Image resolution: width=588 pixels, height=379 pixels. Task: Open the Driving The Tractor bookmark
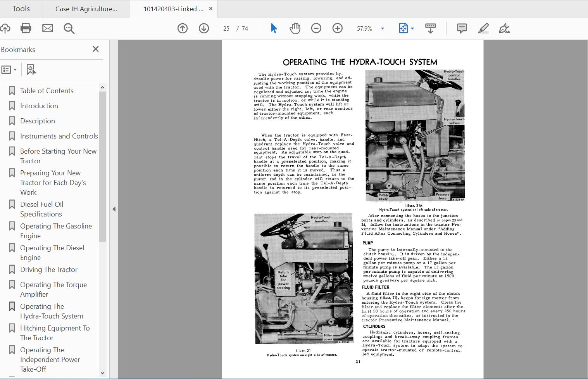point(49,270)
